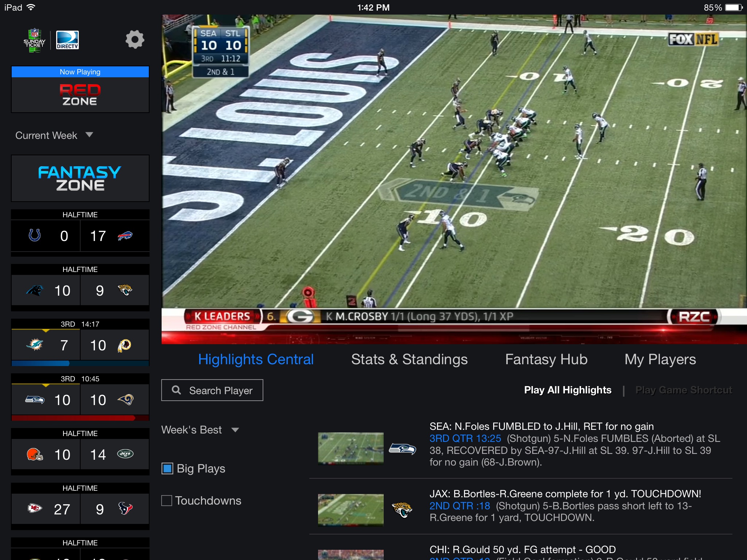Tap the Seahawks-Rams red progress bar
The height and width of the screenshot is (560, 747).
80,418
